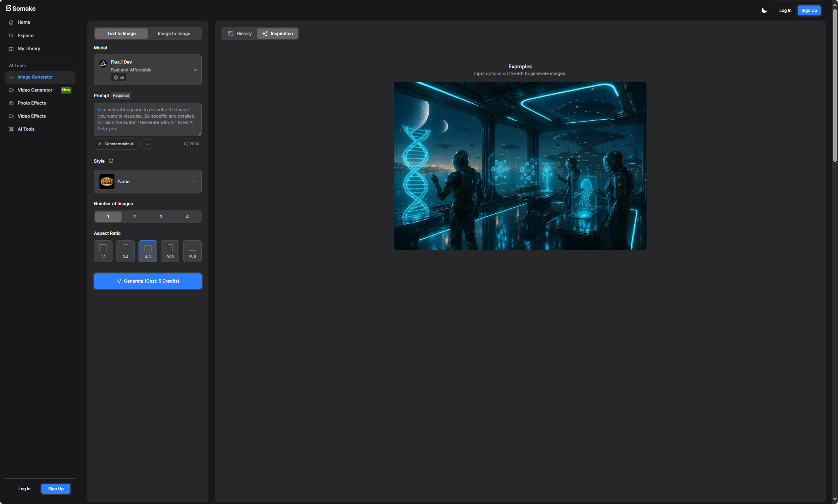Open Video Generator in sidebar
The width and height of the screenshot is (838, 504).
(35, 90)
